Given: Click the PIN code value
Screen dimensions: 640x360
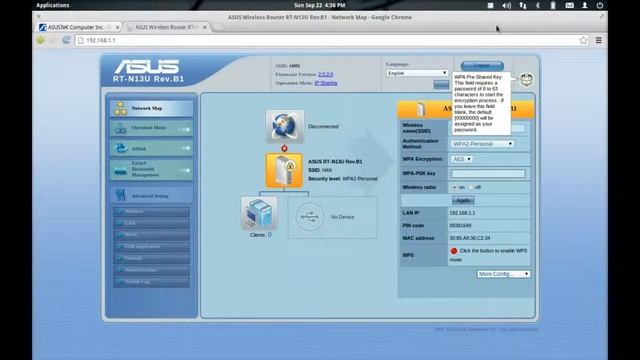Looking at the screenshot, I should pyautogui.click(x=460, y=225).
